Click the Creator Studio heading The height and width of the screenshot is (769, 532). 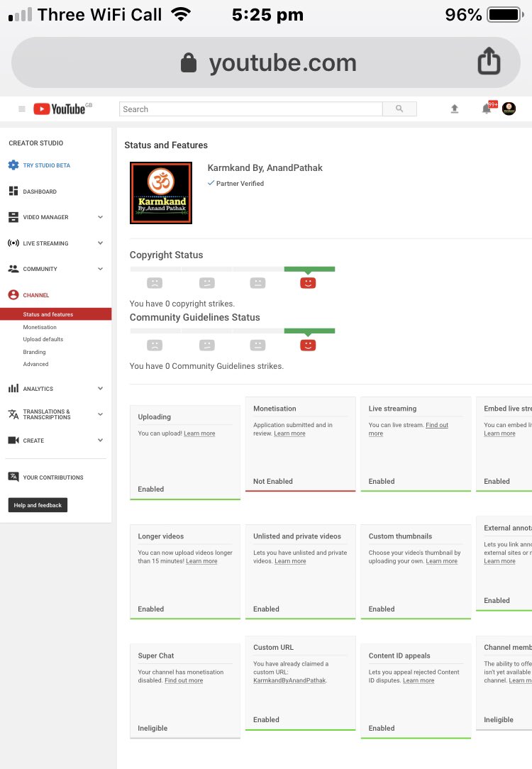click(x=35, y=143)
